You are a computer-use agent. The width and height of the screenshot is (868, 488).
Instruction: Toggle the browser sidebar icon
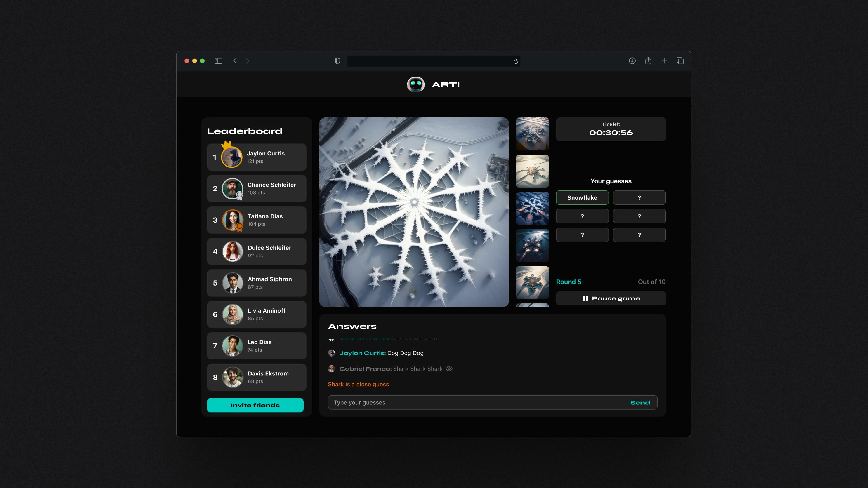click(x=218, y=61)
